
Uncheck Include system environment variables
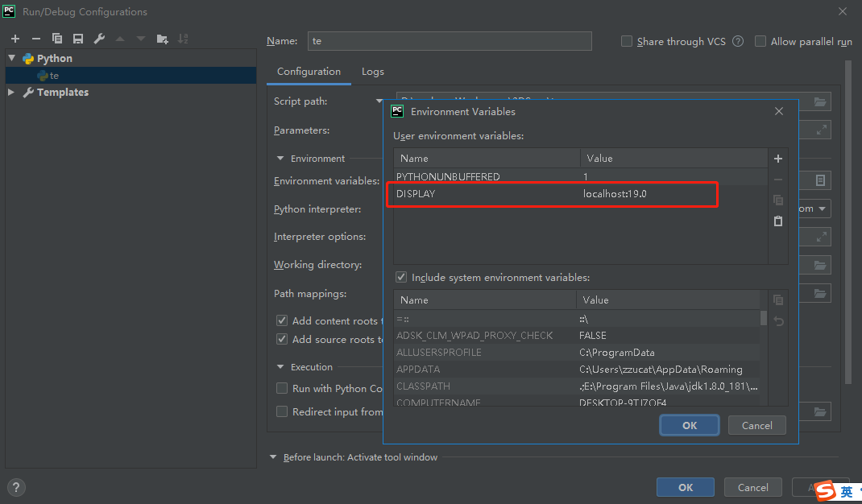click(x=400, y=276)
